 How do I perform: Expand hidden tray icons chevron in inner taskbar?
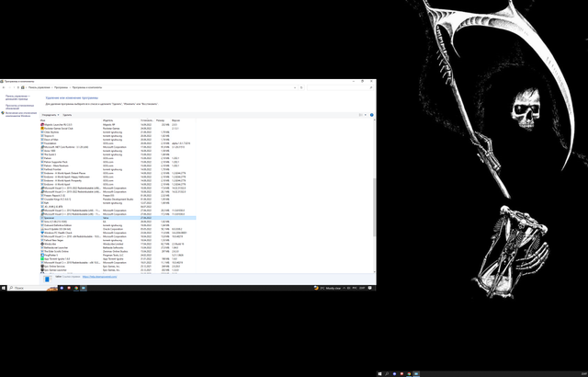[345, 288]
